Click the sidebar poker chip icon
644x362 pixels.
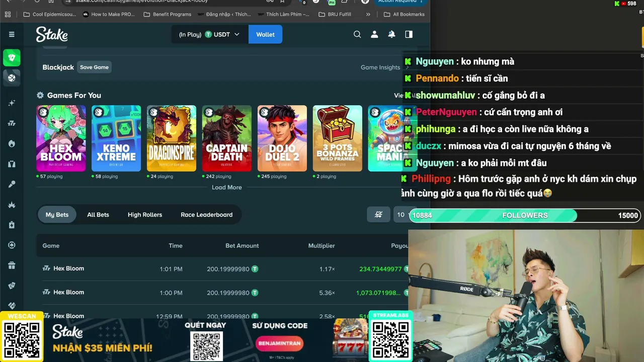tap(12, 245)
